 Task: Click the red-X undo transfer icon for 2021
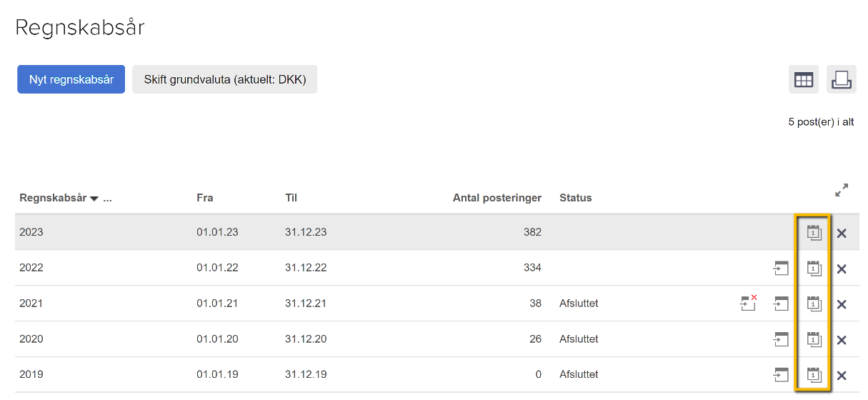[x=748, y=304]
